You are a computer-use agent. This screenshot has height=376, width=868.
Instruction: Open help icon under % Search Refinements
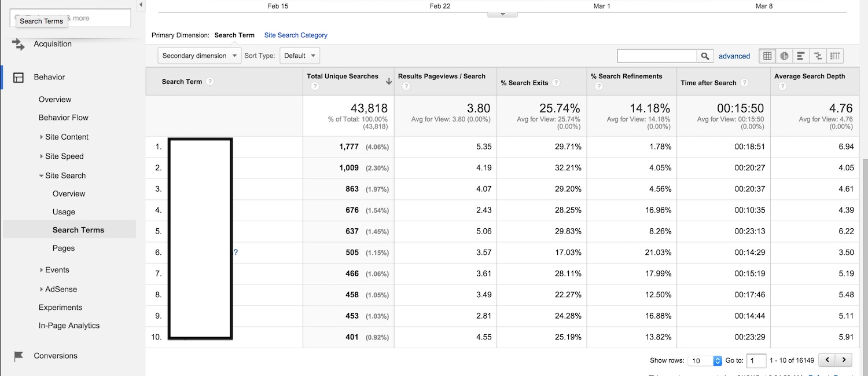[x=598, y=86]
